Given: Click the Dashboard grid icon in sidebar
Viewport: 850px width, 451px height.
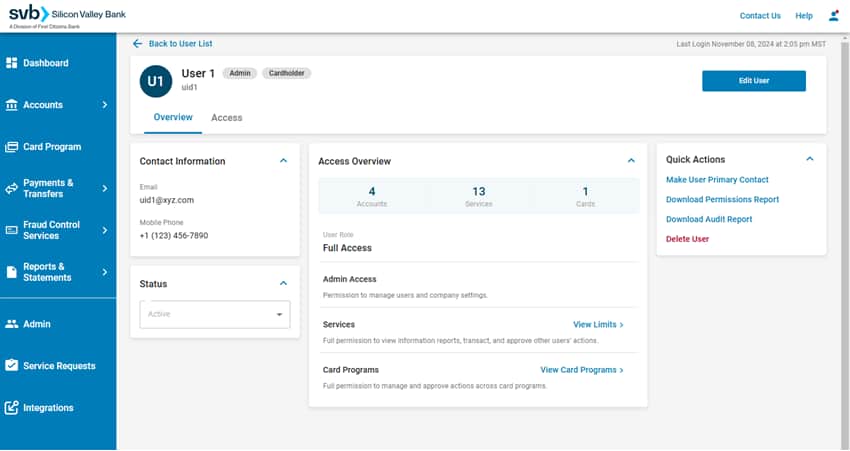Looking at the screenshot, I should 11,63.
